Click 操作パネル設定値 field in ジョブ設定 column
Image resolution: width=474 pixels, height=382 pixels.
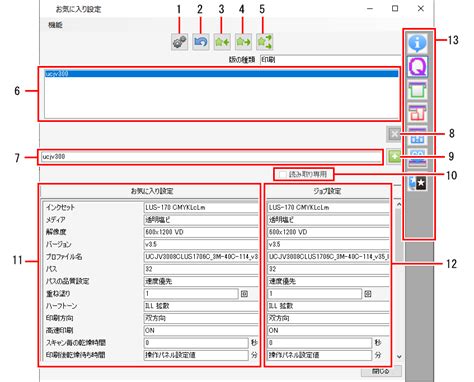point(319,355)
